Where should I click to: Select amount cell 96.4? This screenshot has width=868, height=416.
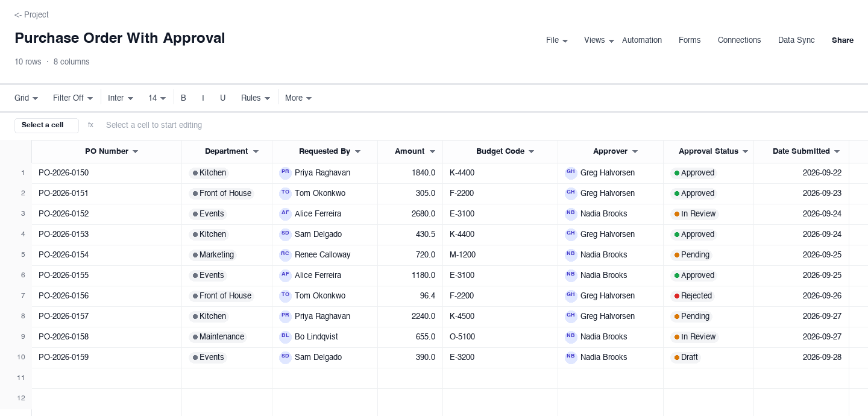410,295
